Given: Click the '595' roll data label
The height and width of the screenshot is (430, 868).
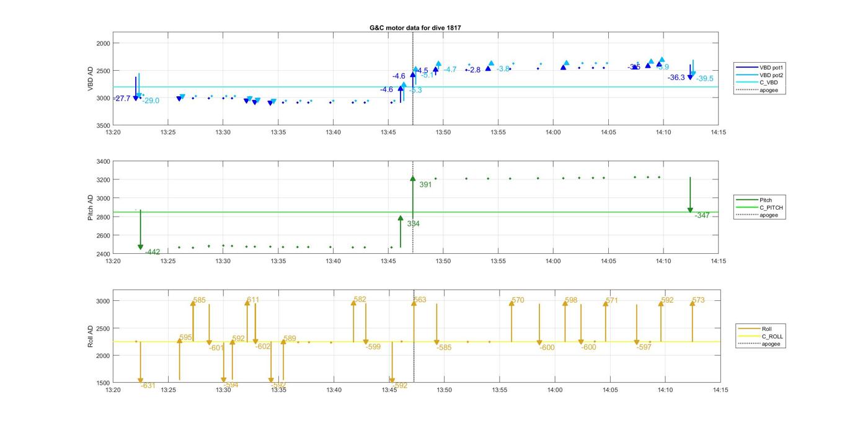Looking at the screenshot, I should (x=185, y=338).
